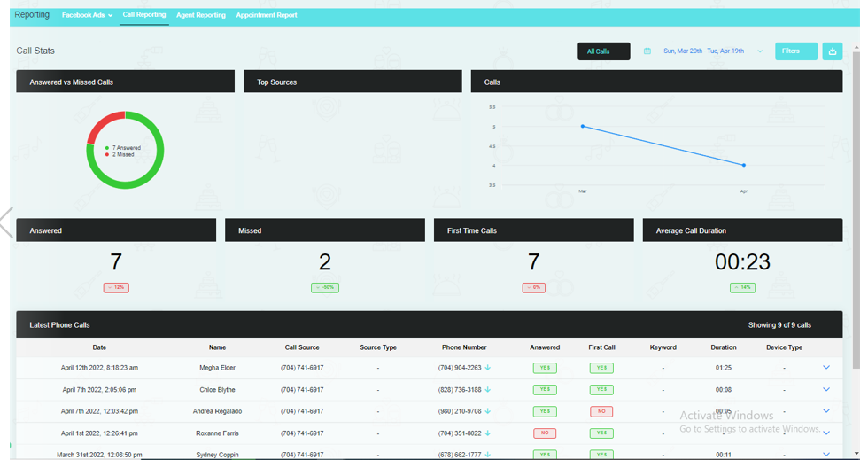Toggle the 7 Answered legend item

(123, 148)
